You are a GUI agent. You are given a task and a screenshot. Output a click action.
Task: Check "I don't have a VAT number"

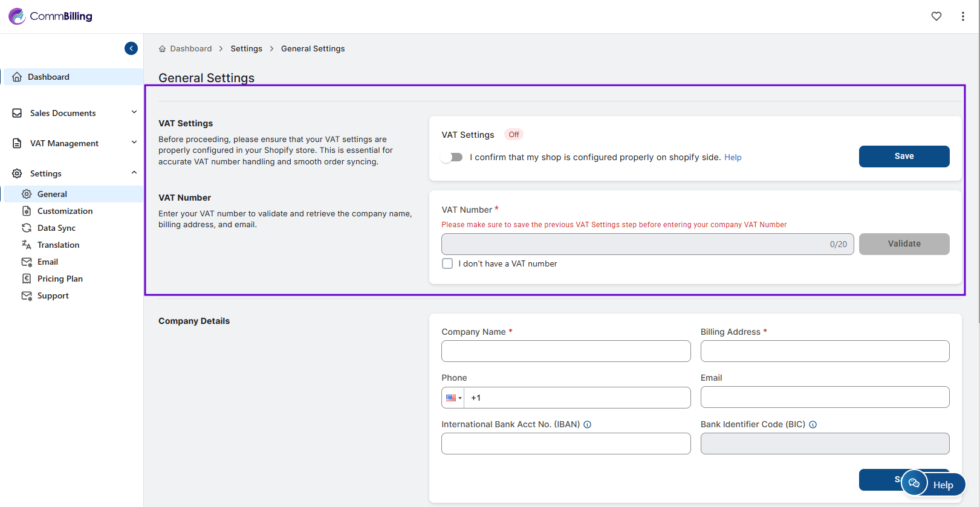coord(447,263)
